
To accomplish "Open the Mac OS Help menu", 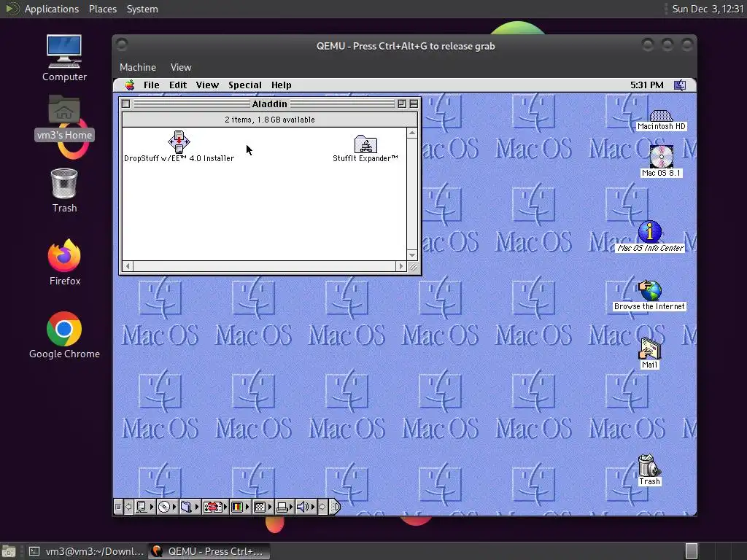I will click(x=281, y=85).
